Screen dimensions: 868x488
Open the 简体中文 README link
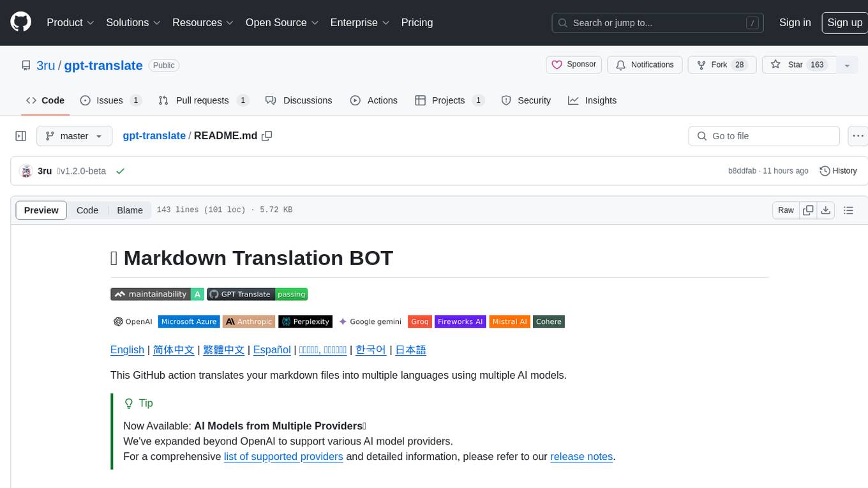pyautogui.click(x=174, y=349)
